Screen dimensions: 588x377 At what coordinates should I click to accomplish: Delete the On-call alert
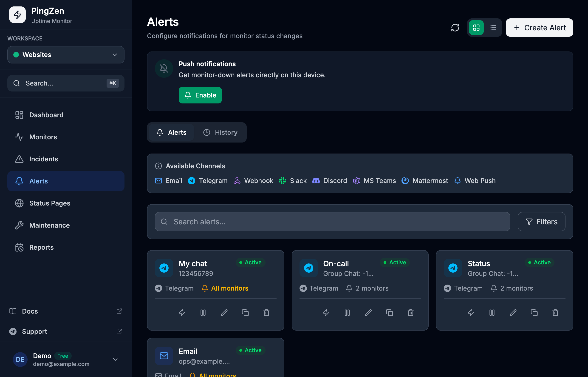(x=411, y=313)
